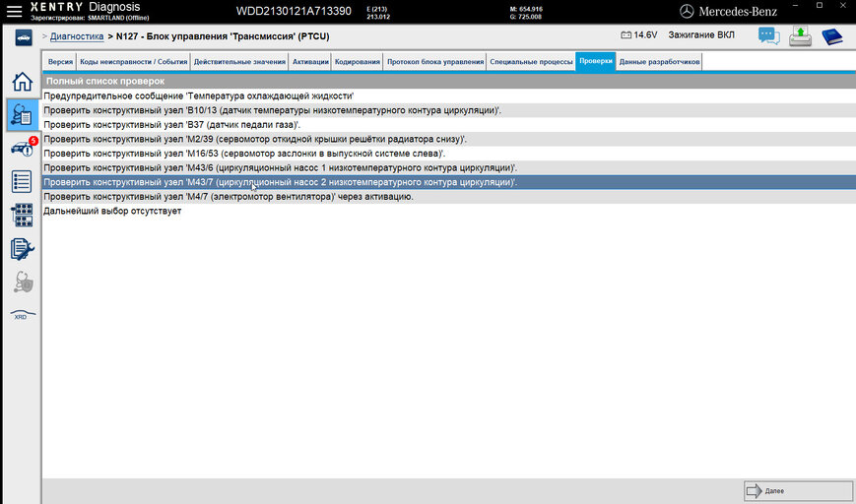Image resolution: width=856 pixels, height=504 pixels.
Task: Select 'Дальнейший выбор отсутствует' row
Action: [449, 211]
